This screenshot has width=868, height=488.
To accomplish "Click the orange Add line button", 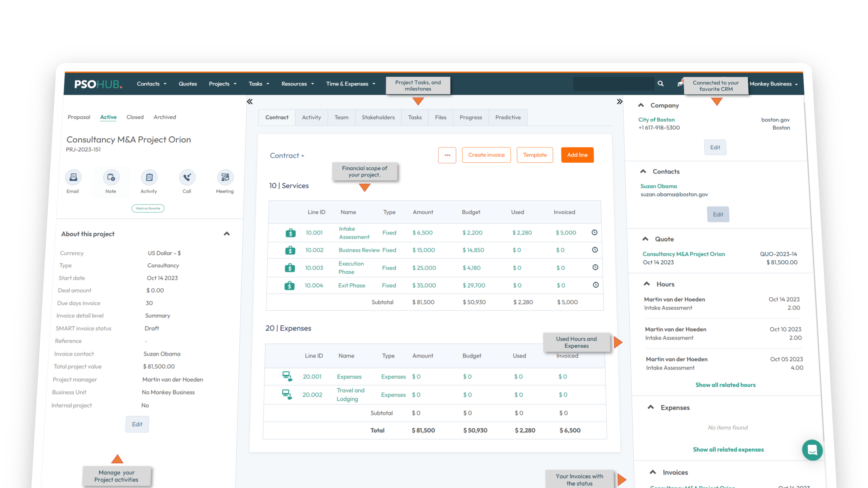I will click(x=577, y=155).
